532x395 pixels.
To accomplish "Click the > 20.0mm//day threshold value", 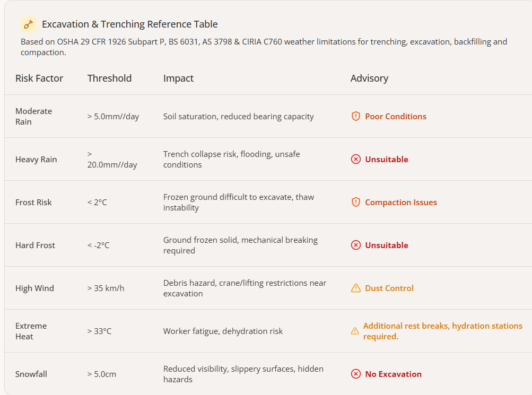I will tap(112, 160).
